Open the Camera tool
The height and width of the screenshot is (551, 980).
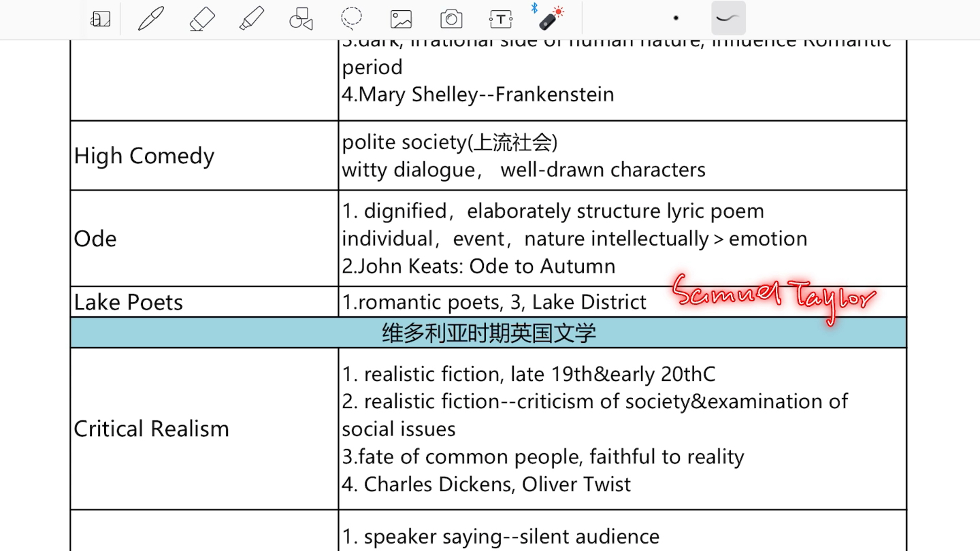[451, 19]
